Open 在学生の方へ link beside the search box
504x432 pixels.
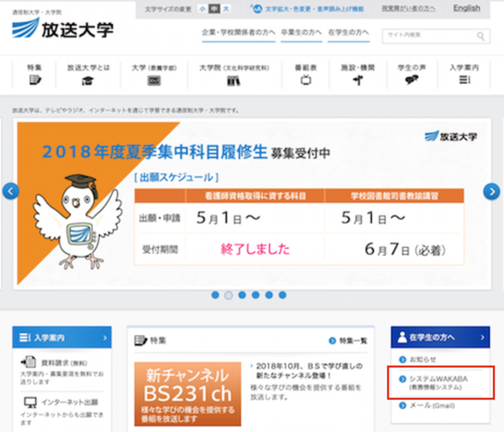pos(348,33)
